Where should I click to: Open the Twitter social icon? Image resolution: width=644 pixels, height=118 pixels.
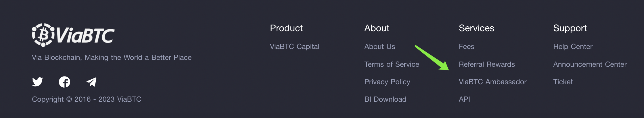(38, 82)
